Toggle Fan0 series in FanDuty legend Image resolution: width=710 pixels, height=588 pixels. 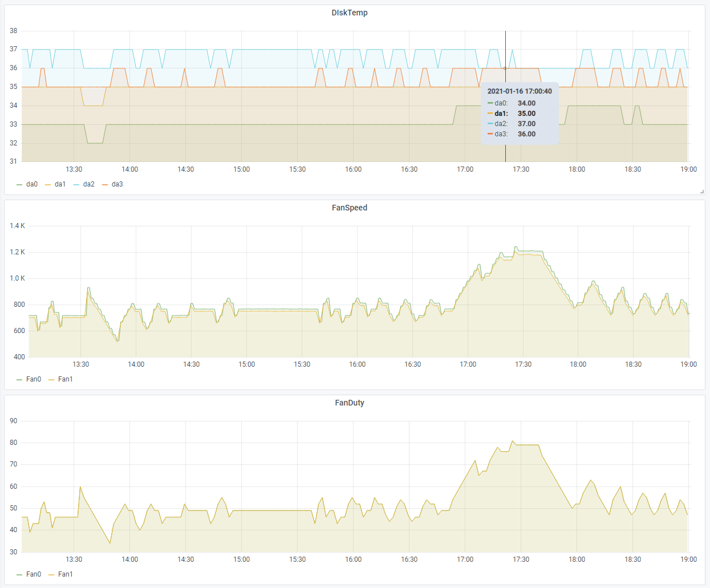coord(33,574)
